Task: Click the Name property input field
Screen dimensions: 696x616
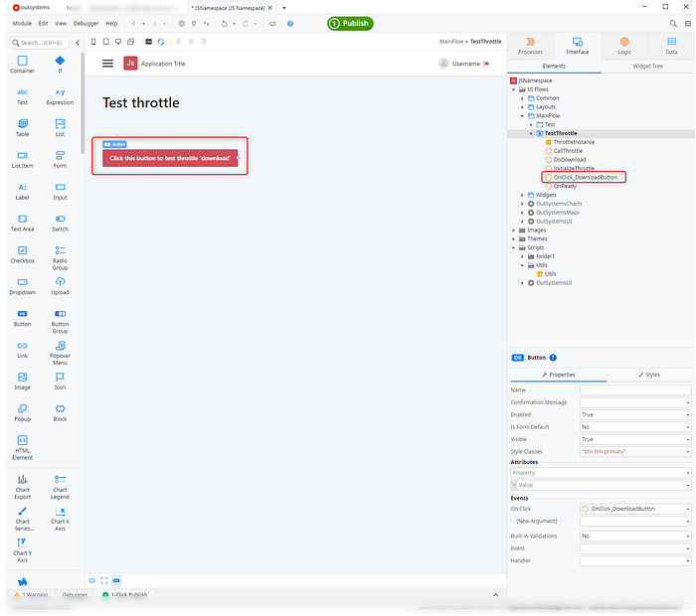Action: click(x=634, y=389)
